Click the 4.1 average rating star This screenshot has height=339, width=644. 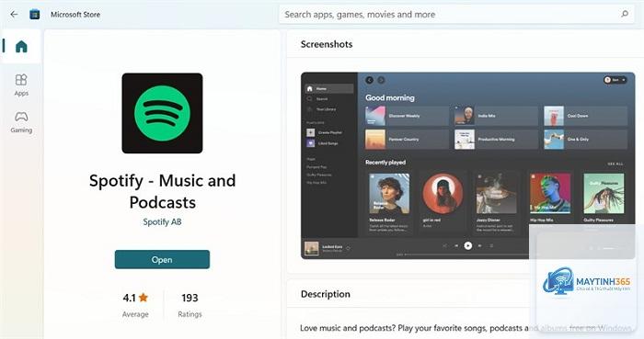click(144, 298)
